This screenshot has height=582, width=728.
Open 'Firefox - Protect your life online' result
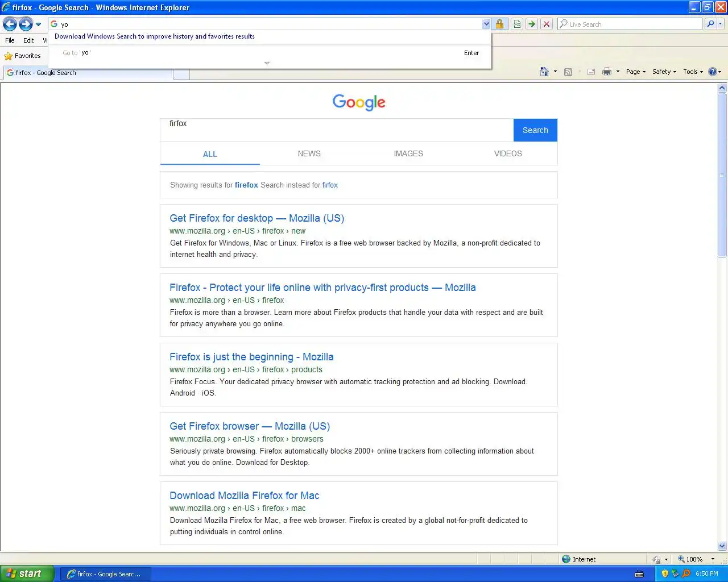322,288
